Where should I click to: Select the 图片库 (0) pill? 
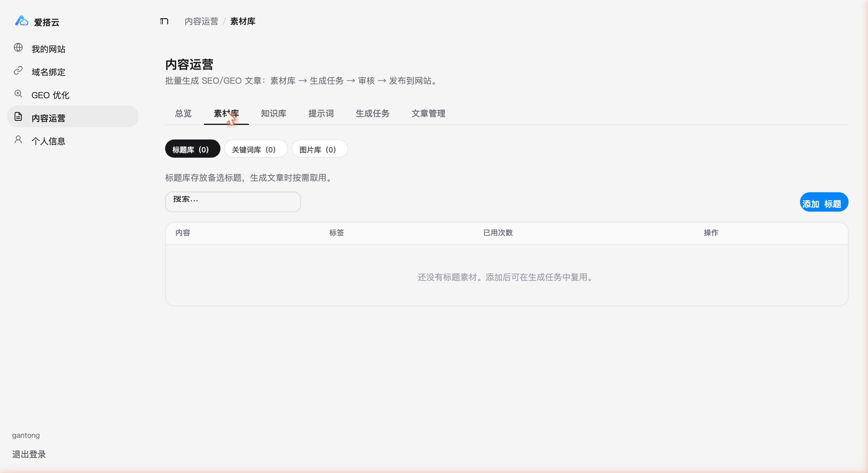pos(320,149)
